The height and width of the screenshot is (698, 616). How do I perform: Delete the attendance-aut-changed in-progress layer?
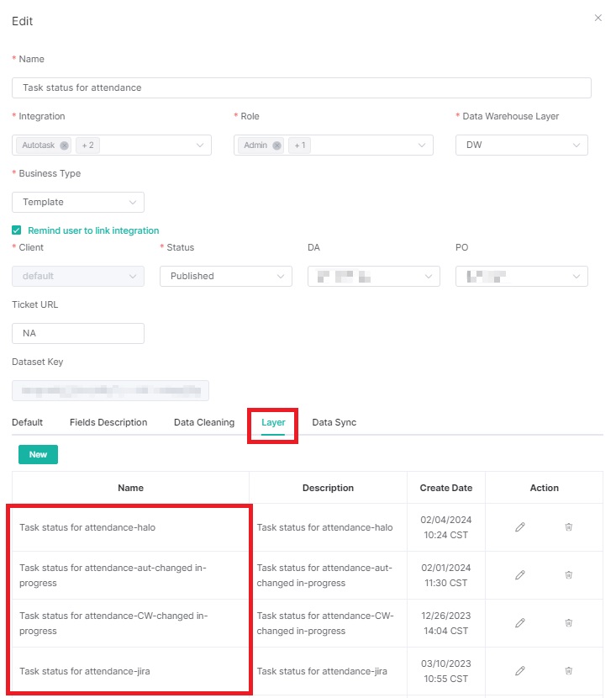point(568,574)
